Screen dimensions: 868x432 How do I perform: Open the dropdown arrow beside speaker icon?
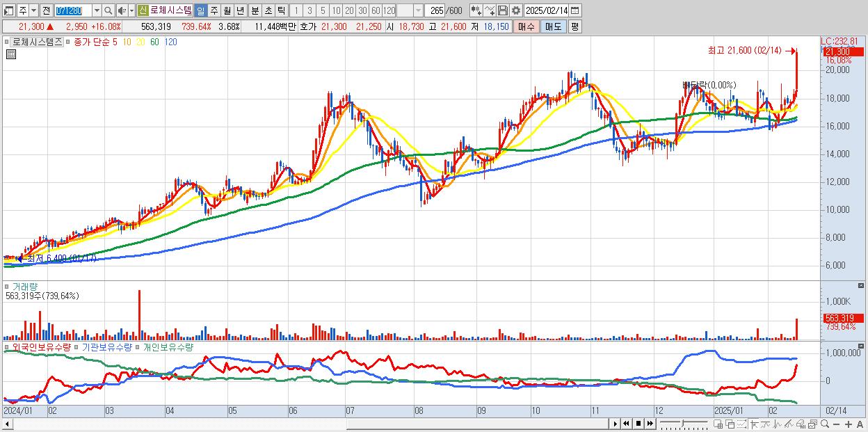pos(131,10)
